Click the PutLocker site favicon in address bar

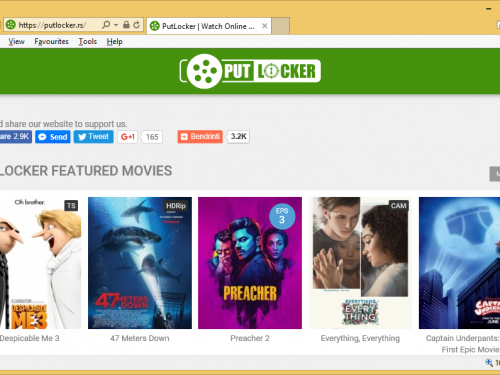click(x=11, y=25)
